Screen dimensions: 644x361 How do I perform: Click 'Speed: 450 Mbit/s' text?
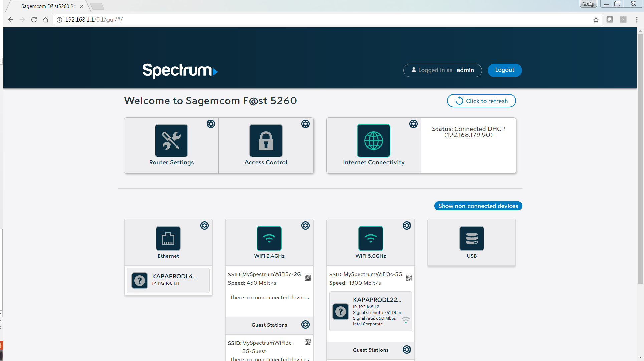[252, 283]
